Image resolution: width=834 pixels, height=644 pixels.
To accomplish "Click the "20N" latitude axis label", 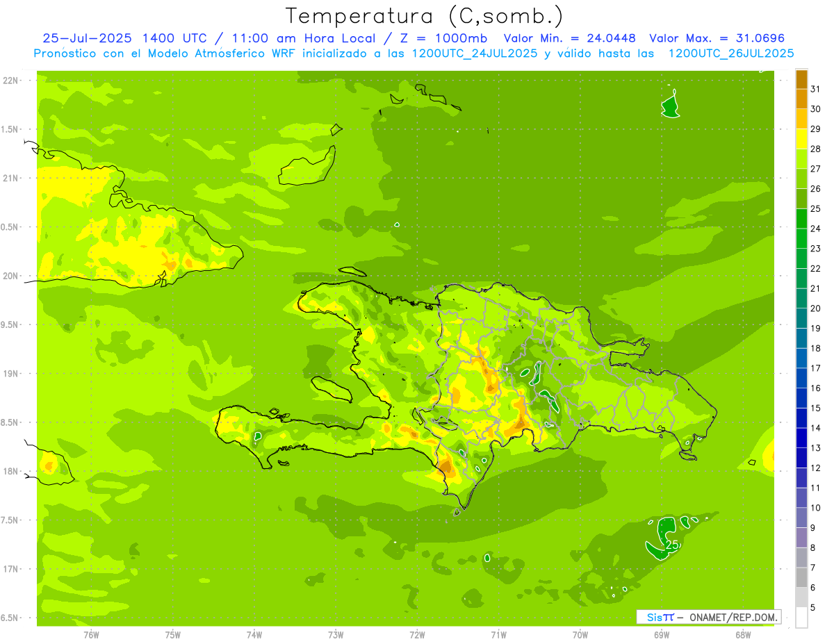I will [10, 276].
